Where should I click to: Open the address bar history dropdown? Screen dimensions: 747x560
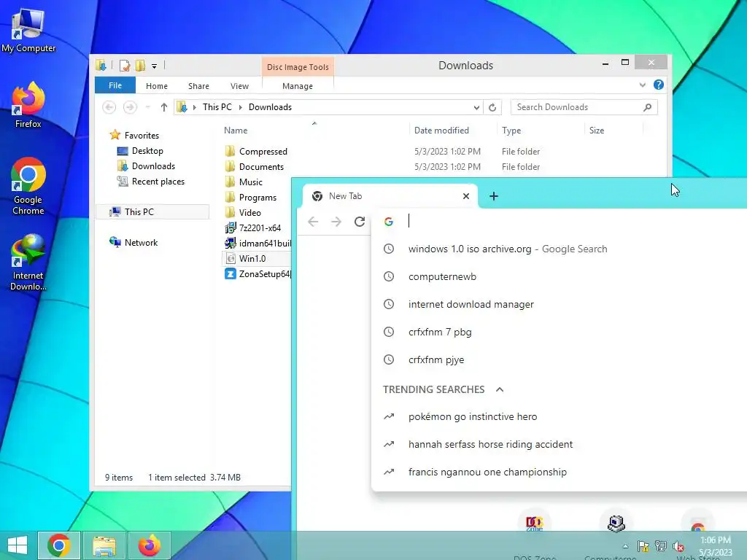476,107
